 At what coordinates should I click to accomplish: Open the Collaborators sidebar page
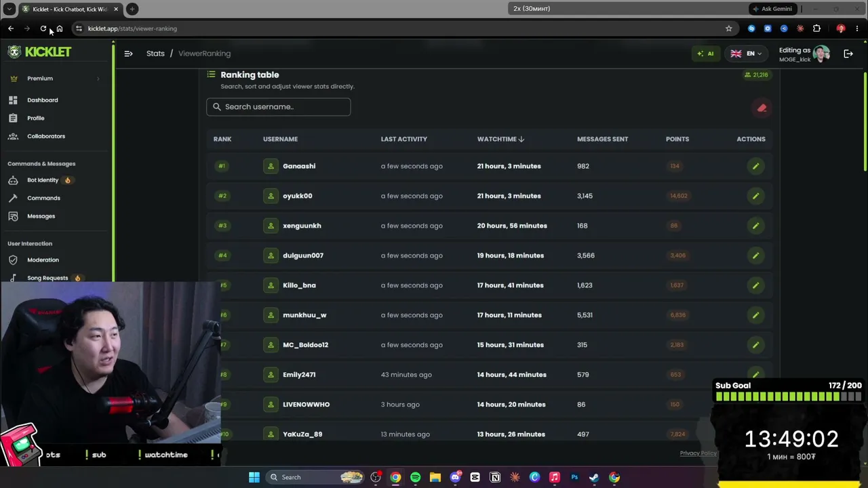tap(46, 136)
